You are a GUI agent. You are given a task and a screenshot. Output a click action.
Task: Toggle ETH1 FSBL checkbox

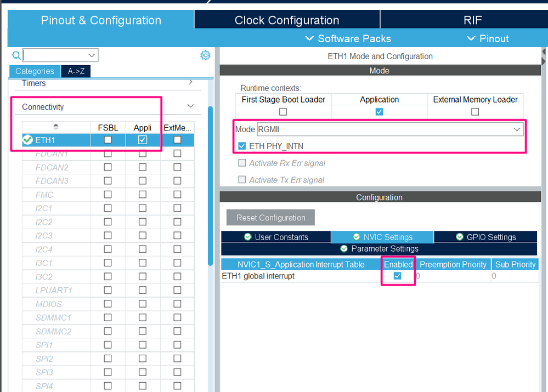click(108, 140)
